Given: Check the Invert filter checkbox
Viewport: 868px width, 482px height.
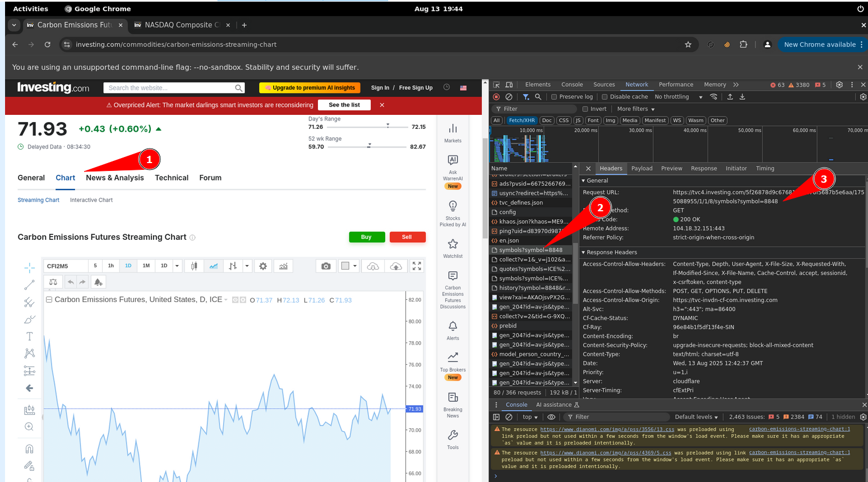Looking at the screenshot, I should (x=585, y=109).
